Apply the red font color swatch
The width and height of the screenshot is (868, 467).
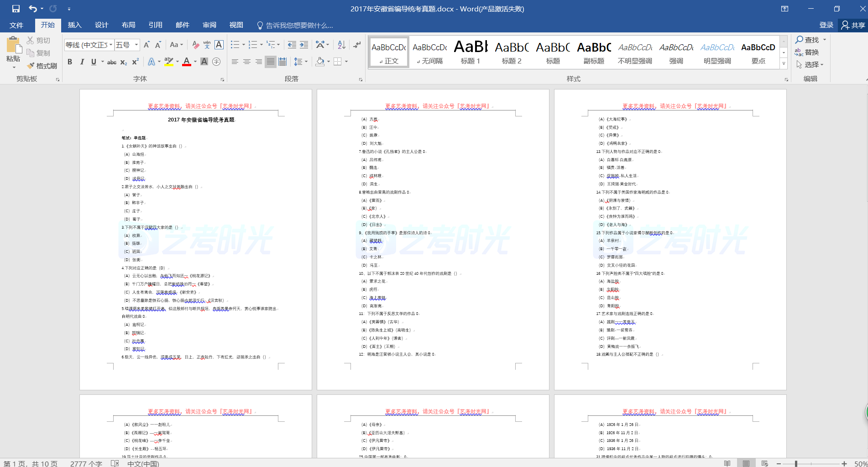point(186,62)
